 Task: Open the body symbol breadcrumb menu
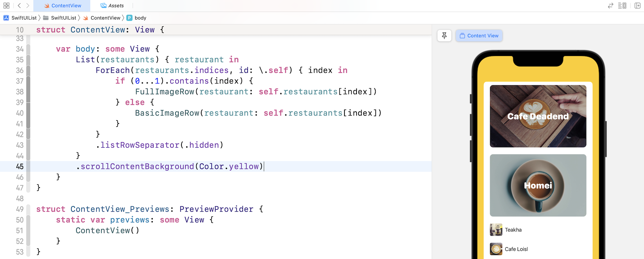point(140,18)
